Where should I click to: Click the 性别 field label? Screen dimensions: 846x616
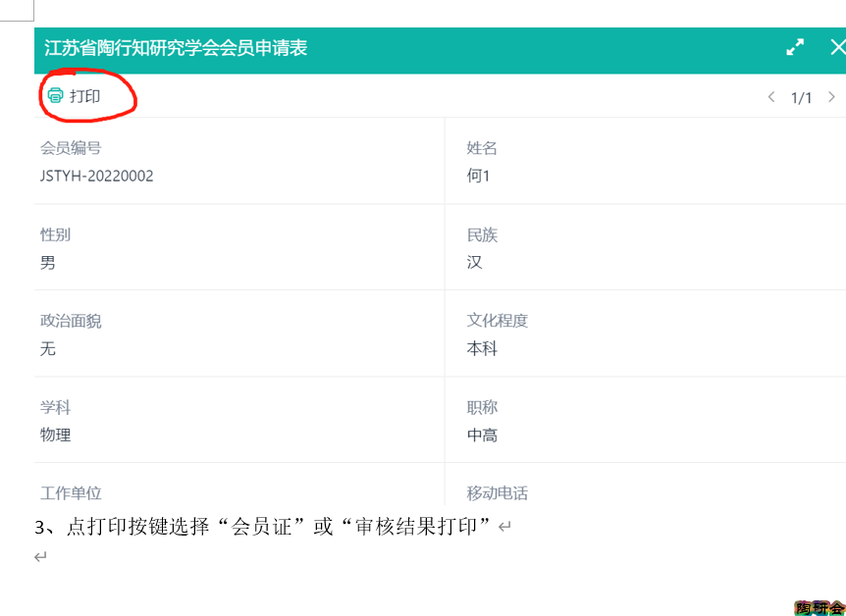[x=55, y=234]
